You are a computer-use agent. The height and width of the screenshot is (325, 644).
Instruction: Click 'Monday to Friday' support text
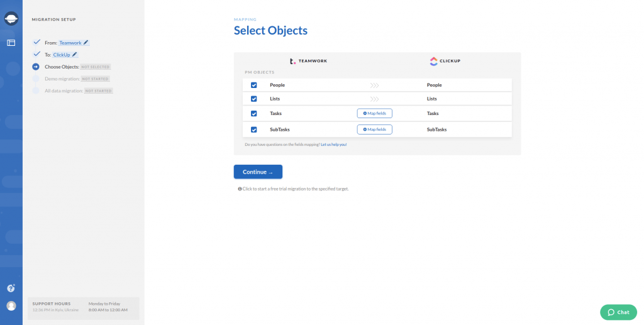(x=104, y=304)
